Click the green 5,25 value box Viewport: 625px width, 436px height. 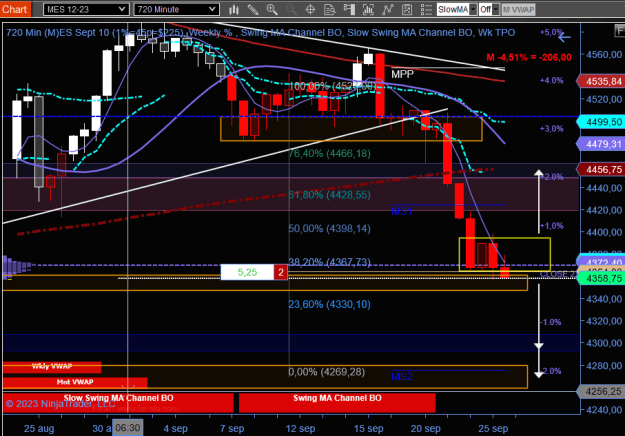tap(247, 272)
